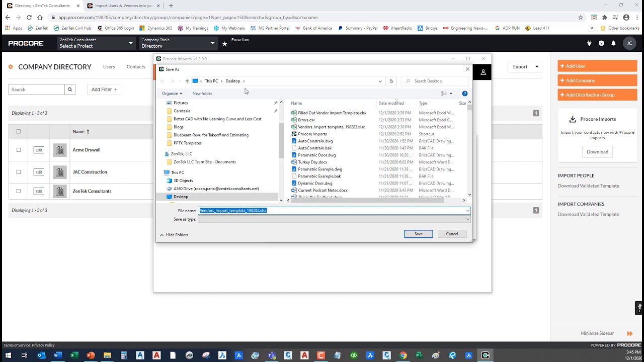Select AutoConstrain.dwg file

click(x=315, y=141)
